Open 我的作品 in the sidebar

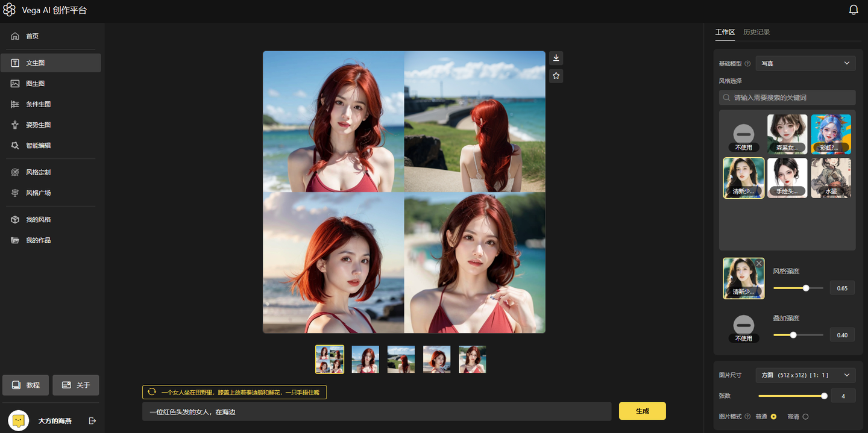[51, 240]
